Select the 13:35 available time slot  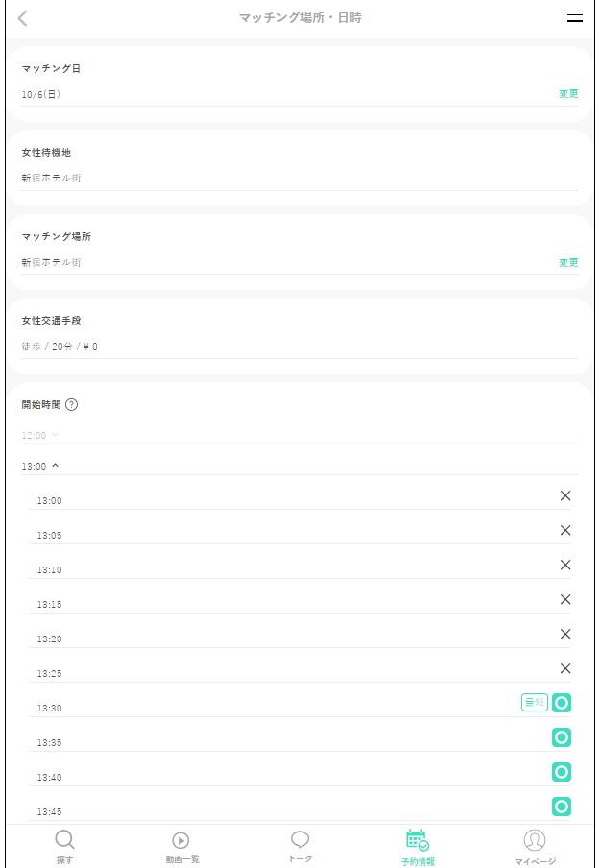tap(562, 737)
